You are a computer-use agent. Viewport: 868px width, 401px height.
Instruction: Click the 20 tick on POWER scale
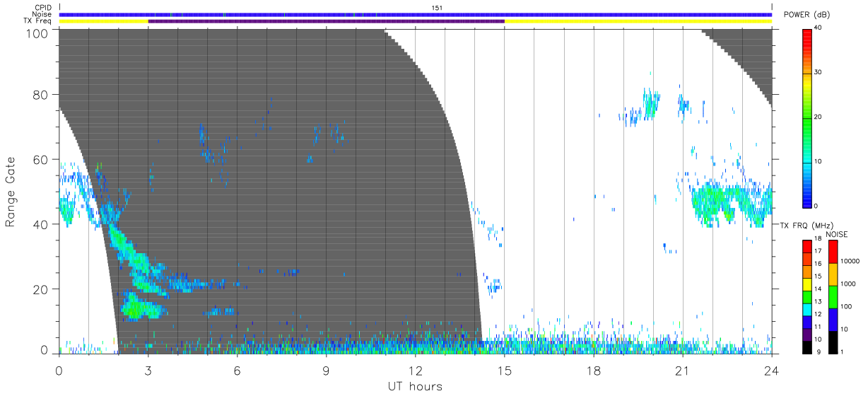click(x=819, y=117)
